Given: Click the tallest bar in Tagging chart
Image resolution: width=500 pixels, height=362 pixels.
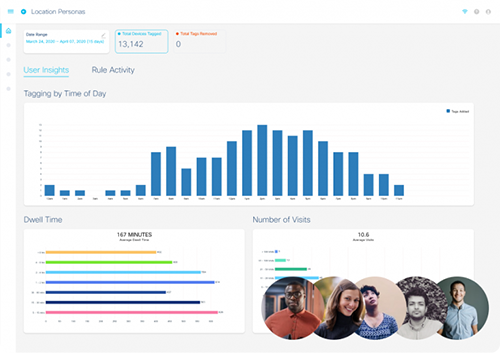Looking at the screenshot, I should [262, 160].
